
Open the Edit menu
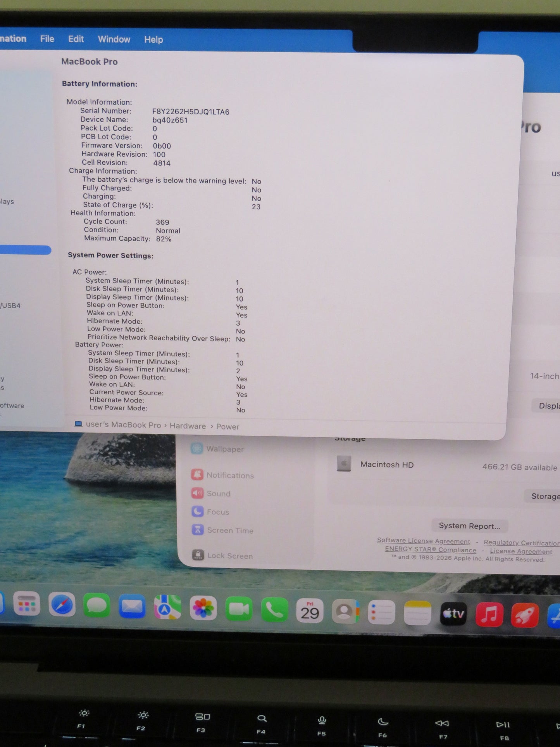(76, 39)
